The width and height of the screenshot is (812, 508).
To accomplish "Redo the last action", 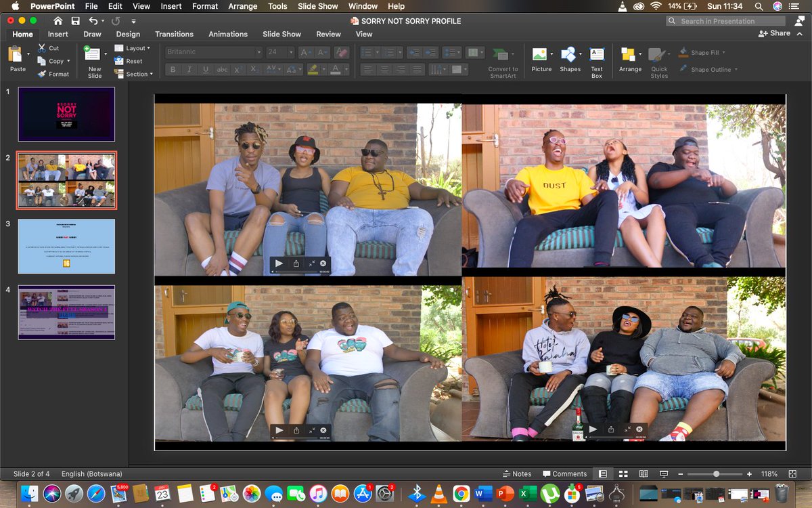I will 116,21.
